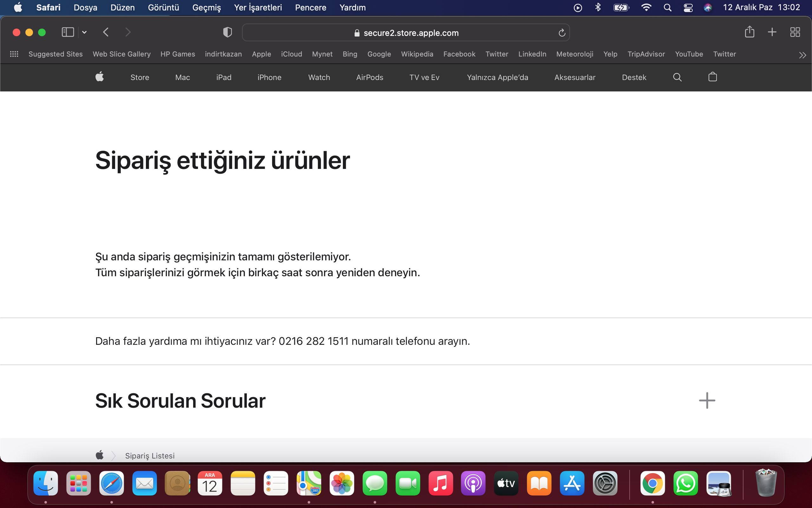Open iPad section in navigation
The image size is (812, 508).
[224, 77]
